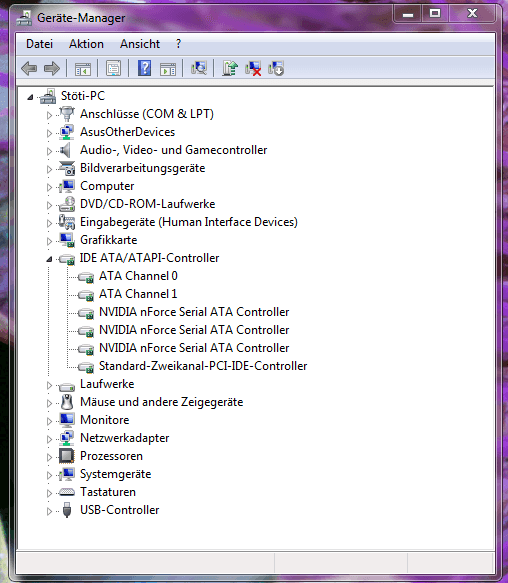The image size is (508, 583).
Task: Expand the Laufwerke category arrow
Action: (49, 385)
